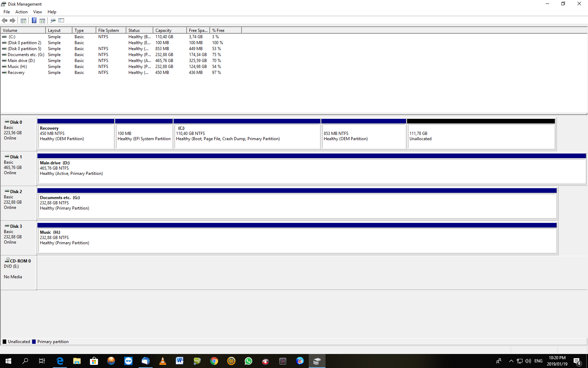Open the Action Center notifications icon
Screen dimensions: 588x368
(x=577, y=361)
